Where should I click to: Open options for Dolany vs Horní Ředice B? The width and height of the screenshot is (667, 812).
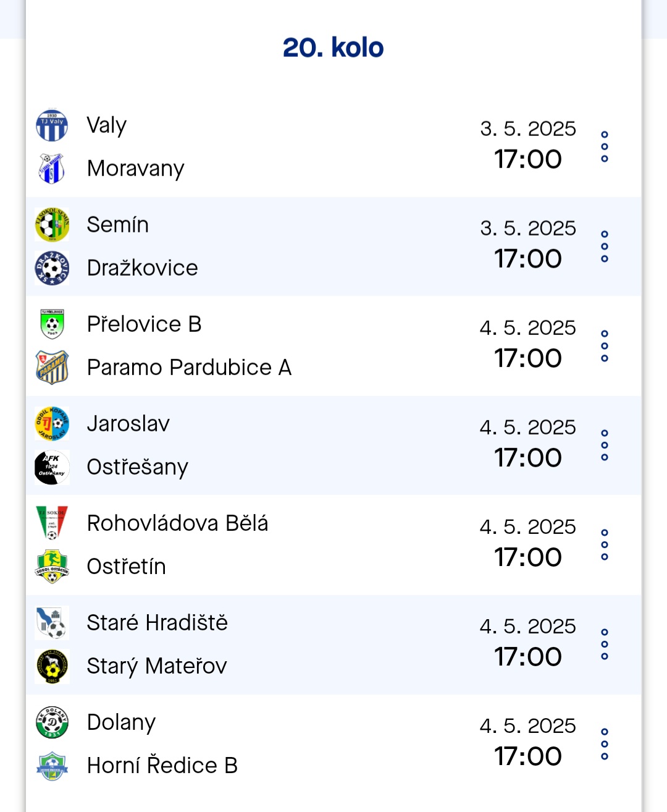[x=605, y=744]
